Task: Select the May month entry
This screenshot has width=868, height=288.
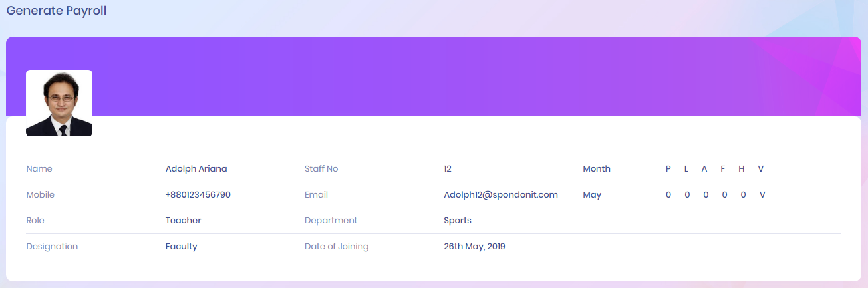Action: click(x=592, y=195)
